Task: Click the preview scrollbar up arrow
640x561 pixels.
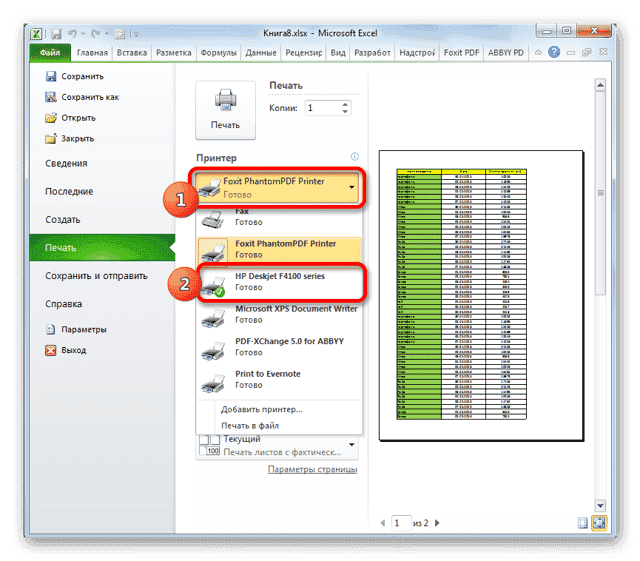Action: (600, 85)
